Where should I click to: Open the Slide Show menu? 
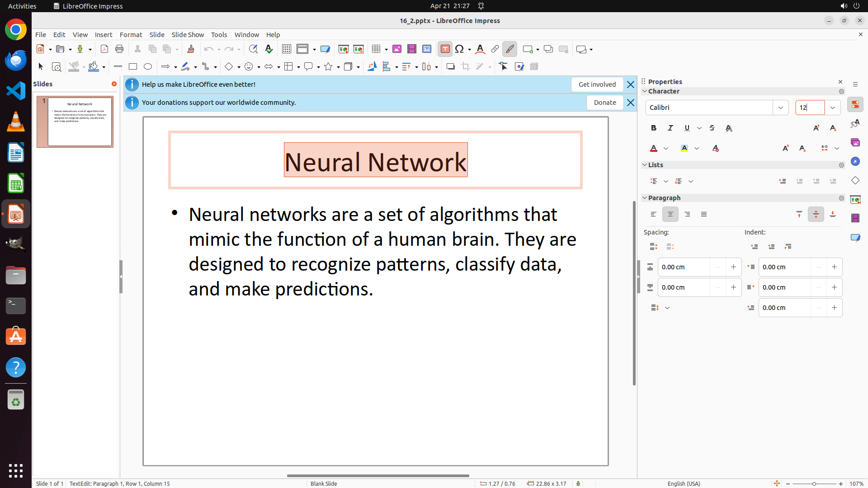188,34
